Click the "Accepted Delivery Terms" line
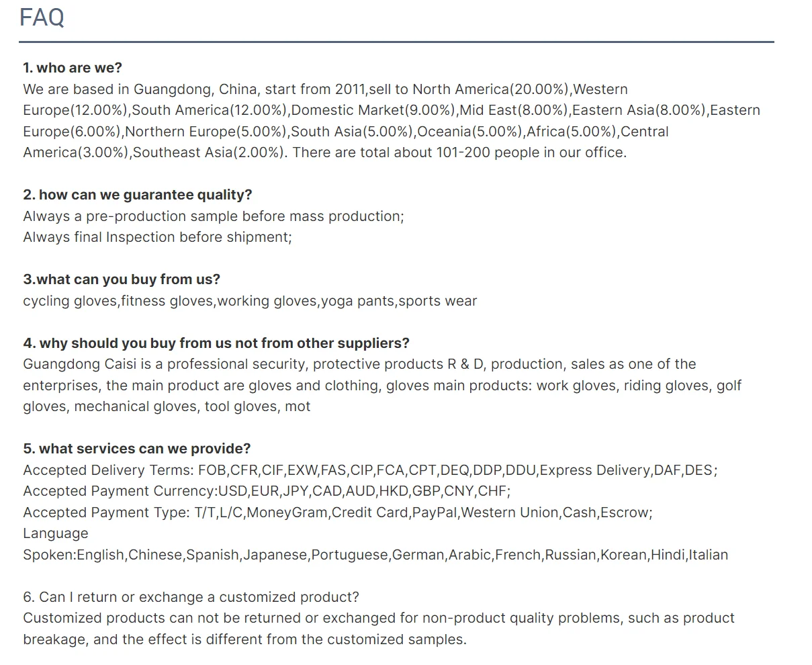This screenshot has height=665, width=812. (x=370, y=470)
